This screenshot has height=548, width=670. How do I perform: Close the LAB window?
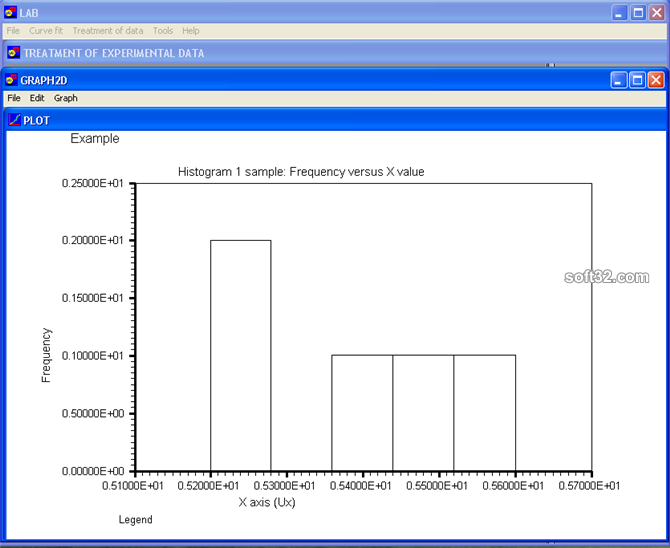657,13
